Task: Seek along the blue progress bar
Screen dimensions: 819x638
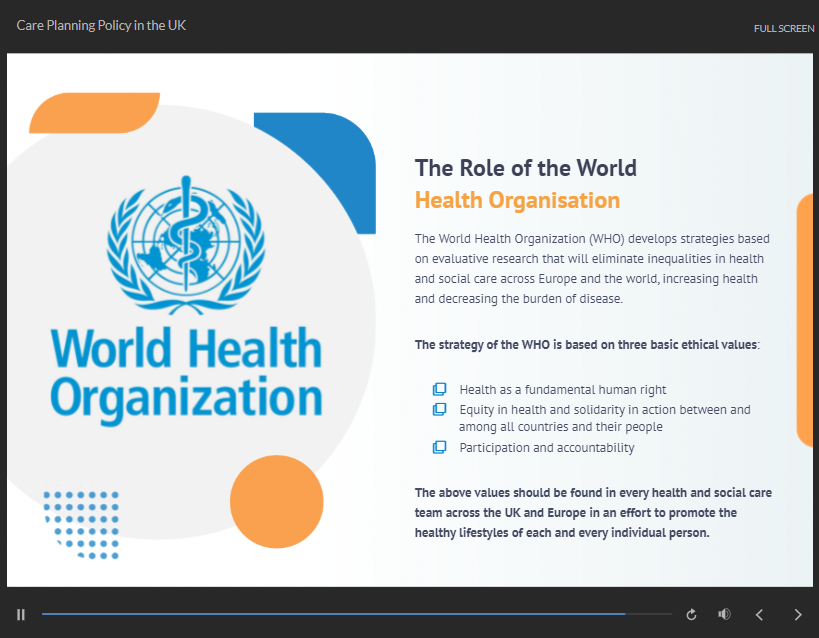Action: point(333,614)
